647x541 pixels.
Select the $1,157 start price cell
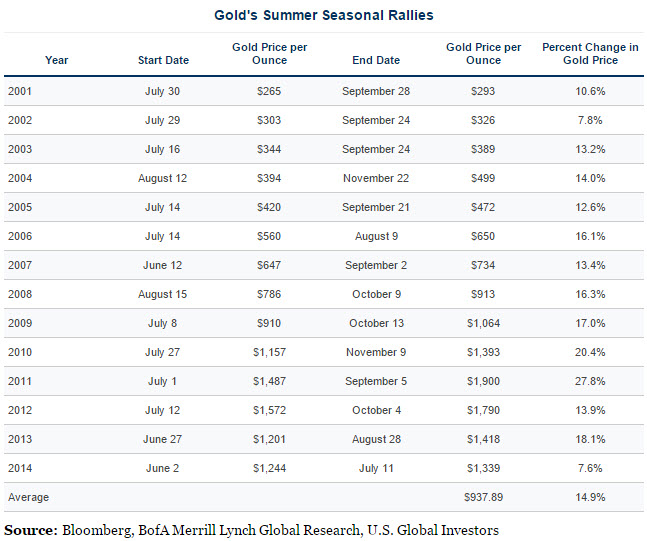pos(270,352)
